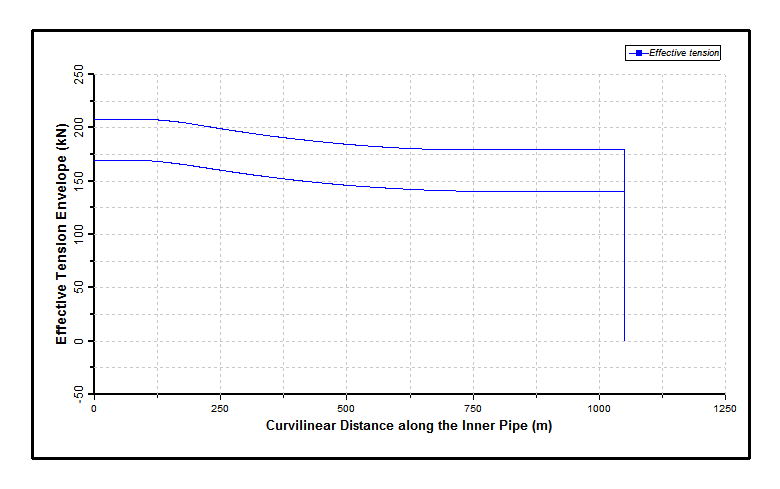Click the 0 tick label on the x-axis
The height and width of the screenshot is (489, 780).
(x=94, y=408)
